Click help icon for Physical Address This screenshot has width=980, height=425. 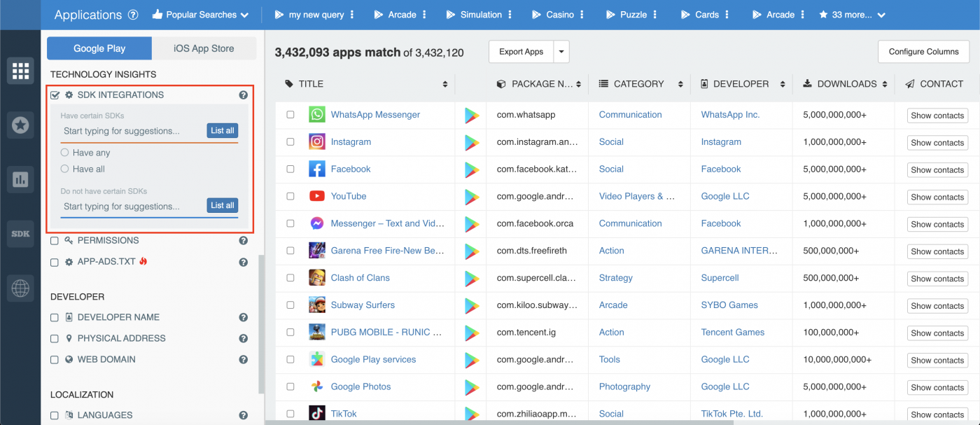click(244, 339)
